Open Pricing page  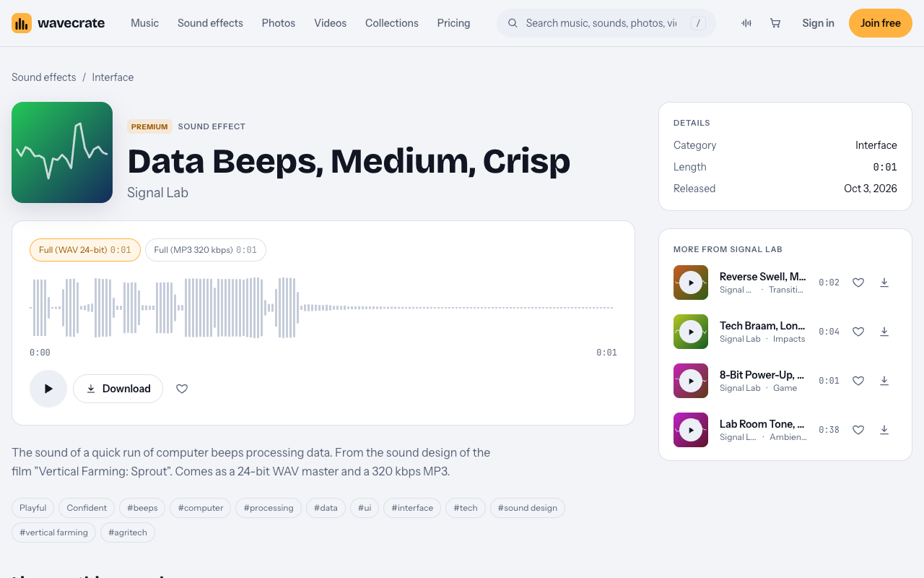pos(453,23)
